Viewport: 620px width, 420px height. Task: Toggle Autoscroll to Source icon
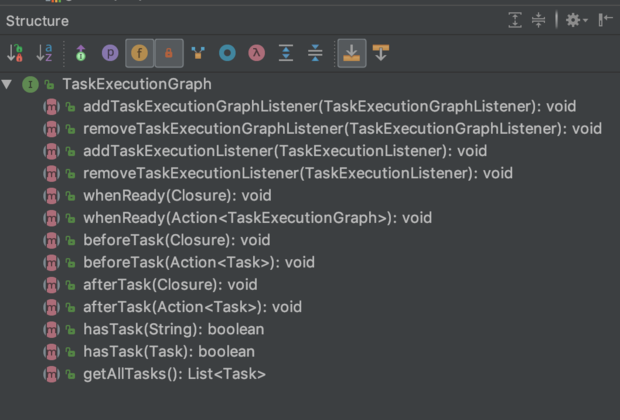(352, 53)
